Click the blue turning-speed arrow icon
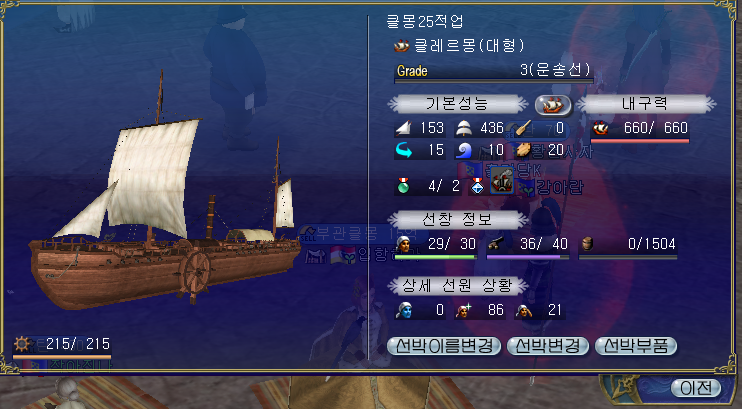Image resolution: width=742 pixels, height=409 pixels. pos(404,151)
